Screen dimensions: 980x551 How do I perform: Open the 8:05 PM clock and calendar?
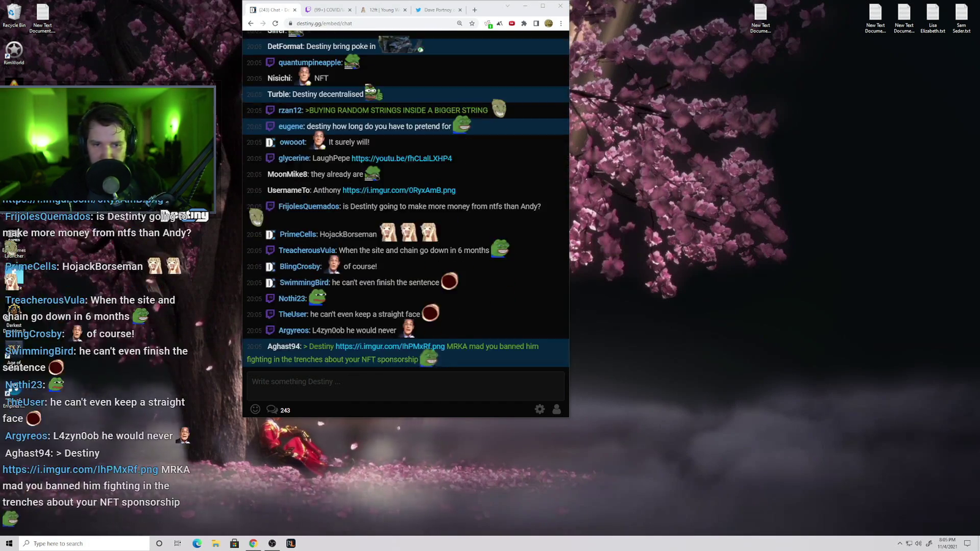tap(948, 543)
